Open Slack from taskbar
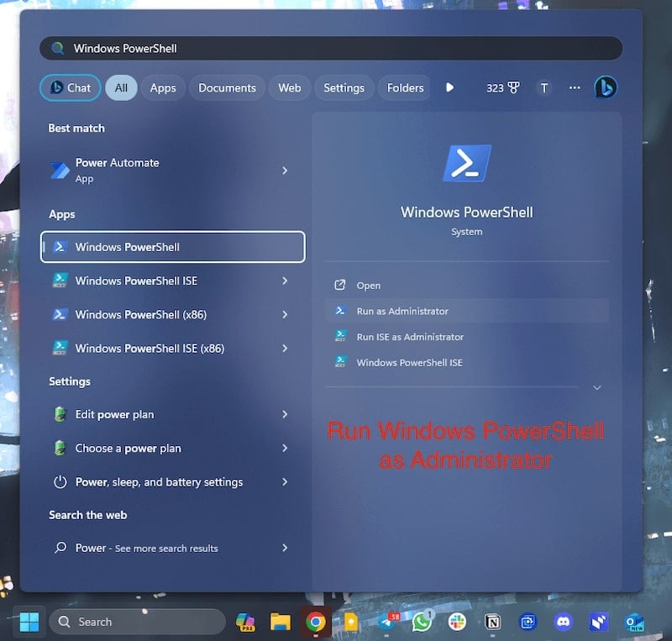 pyautogui.click(x=457, y=622)
